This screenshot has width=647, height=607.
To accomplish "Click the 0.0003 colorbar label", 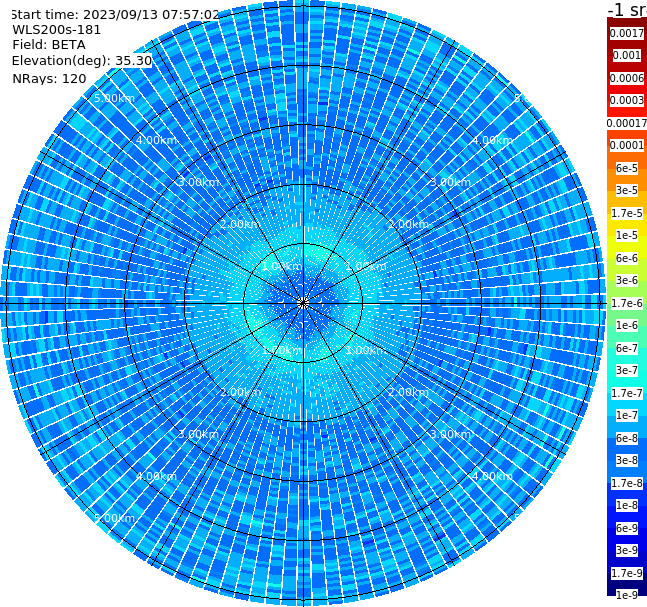I will [627, 100].
